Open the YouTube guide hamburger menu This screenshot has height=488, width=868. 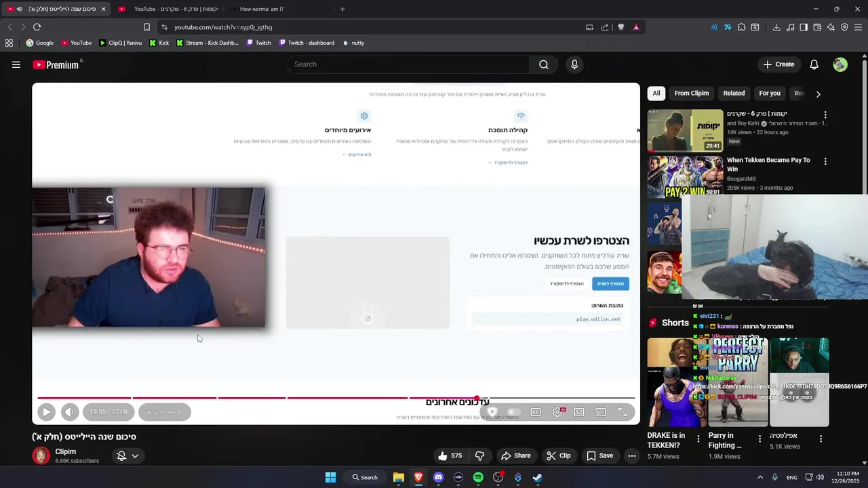point(16,64)
